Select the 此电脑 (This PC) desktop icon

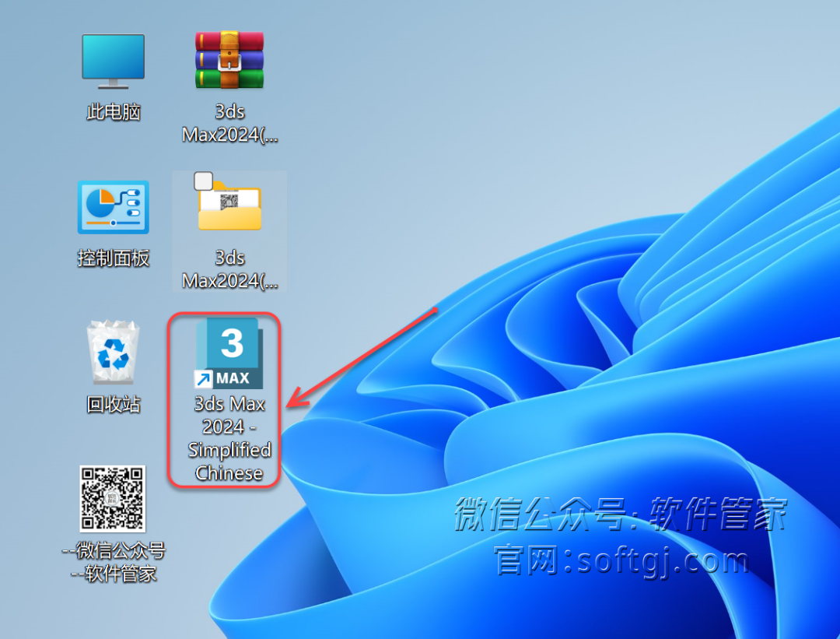click(x=113, y=61)
